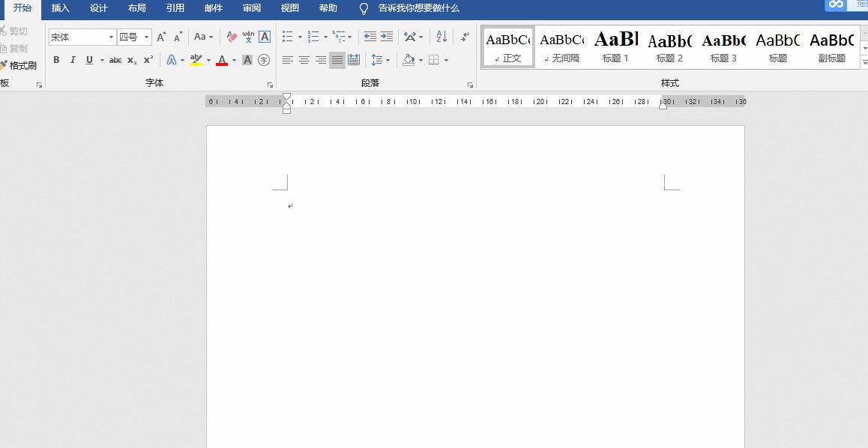Open the Paragraph dialog launcher

(x=470, y=85)
